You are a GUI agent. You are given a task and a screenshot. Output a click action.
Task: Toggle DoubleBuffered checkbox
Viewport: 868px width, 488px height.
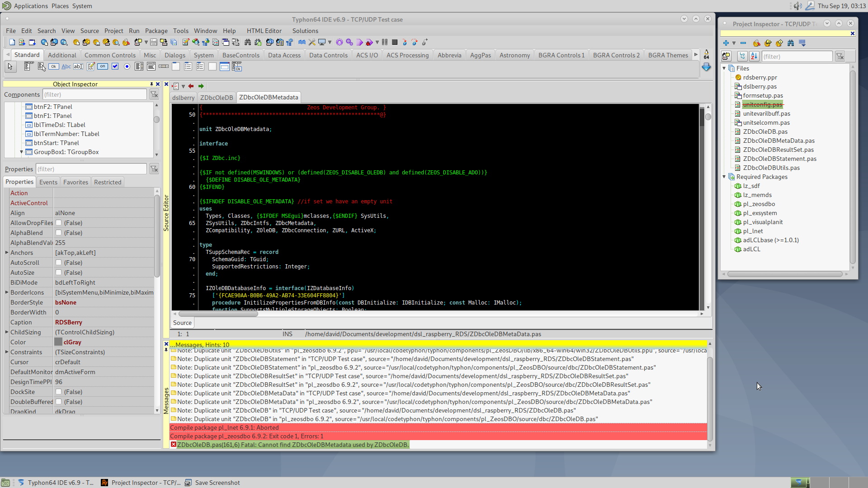(58, 402)
